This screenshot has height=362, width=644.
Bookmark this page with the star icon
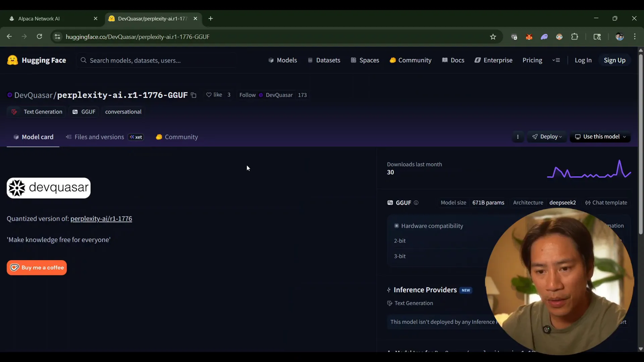[493, 37]
